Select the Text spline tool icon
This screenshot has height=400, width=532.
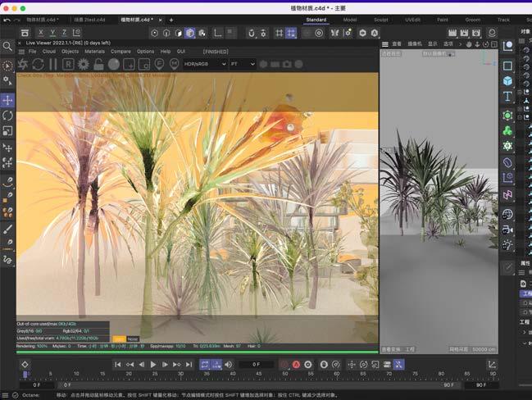tap(507, 97)
